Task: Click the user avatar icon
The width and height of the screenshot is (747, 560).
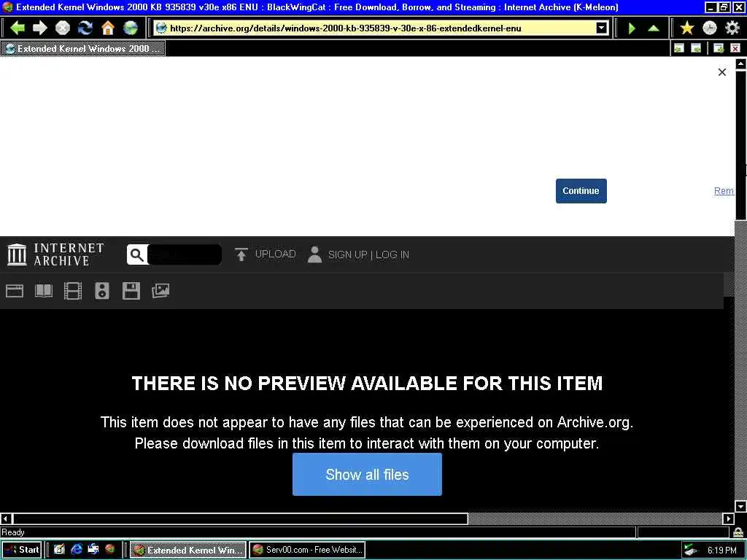Action: 314,254
